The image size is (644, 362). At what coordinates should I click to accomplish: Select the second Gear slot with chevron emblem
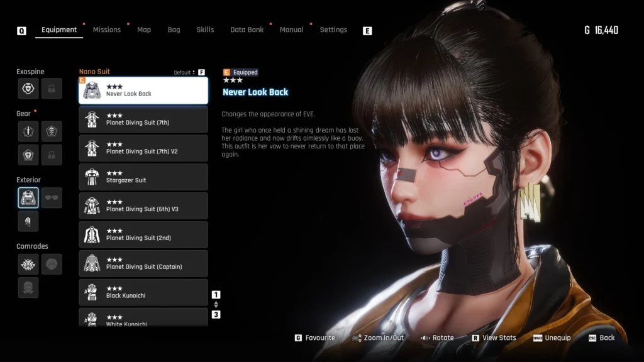pyautogui.click(x=52, y=131)
